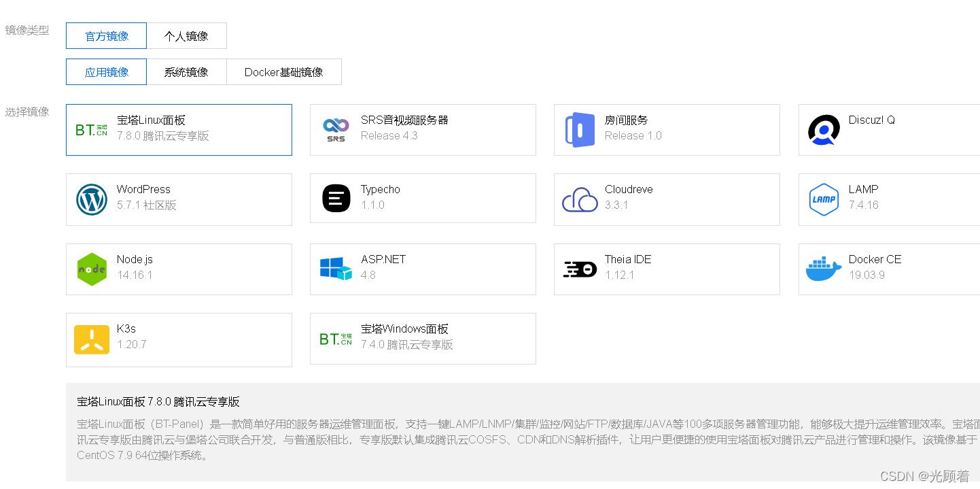
Task: Choose the SRS音视频服务器 title text
Action: click(x=404, y=120)
